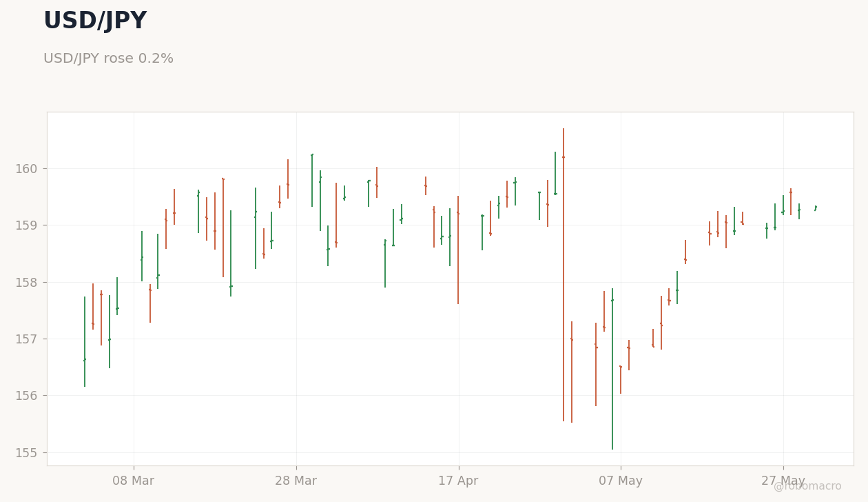The image size is (868, 502).
Task: Click the red bar on the 17 Apr gridline
Action: click(x=458, y=250)
